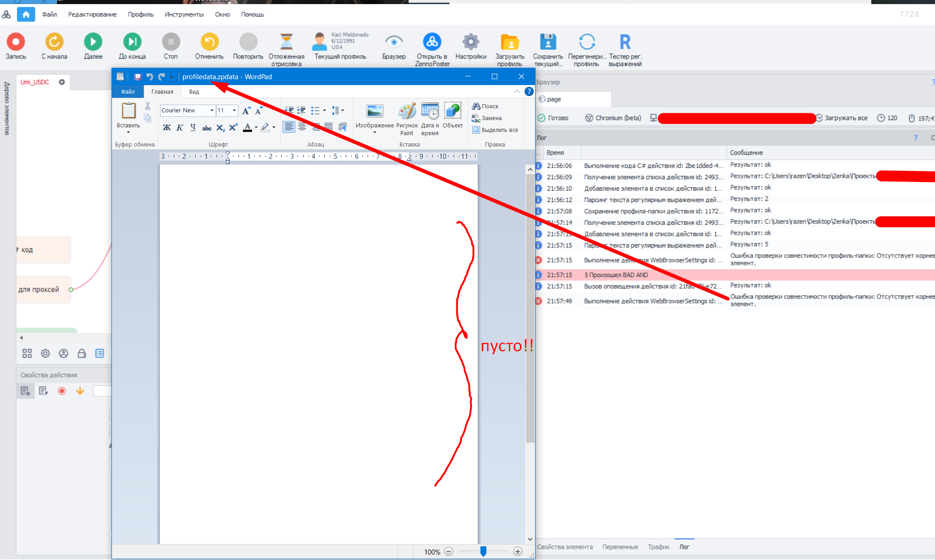Switch to the Переменные tab
This screenshot has width=935, height=560.
(x=620, y=547)
